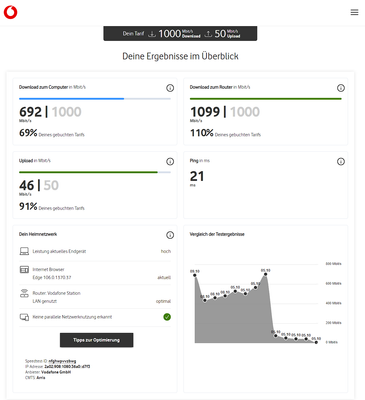Click the laptop icon for Endgerät performance
365x400 pixels.
pos(24,251)
